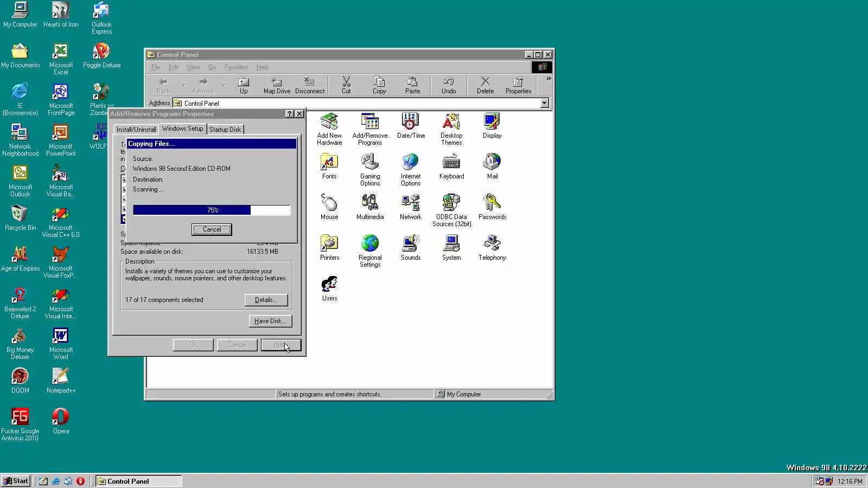868x488 pixels.
Task: Select the Mouse control panel icon
Action: point(329,207)
